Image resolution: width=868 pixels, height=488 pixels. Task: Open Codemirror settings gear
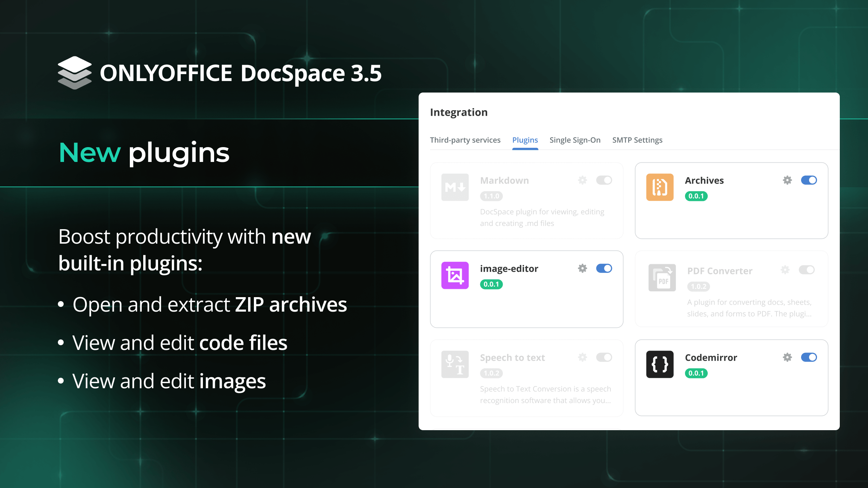pos(787,357)
